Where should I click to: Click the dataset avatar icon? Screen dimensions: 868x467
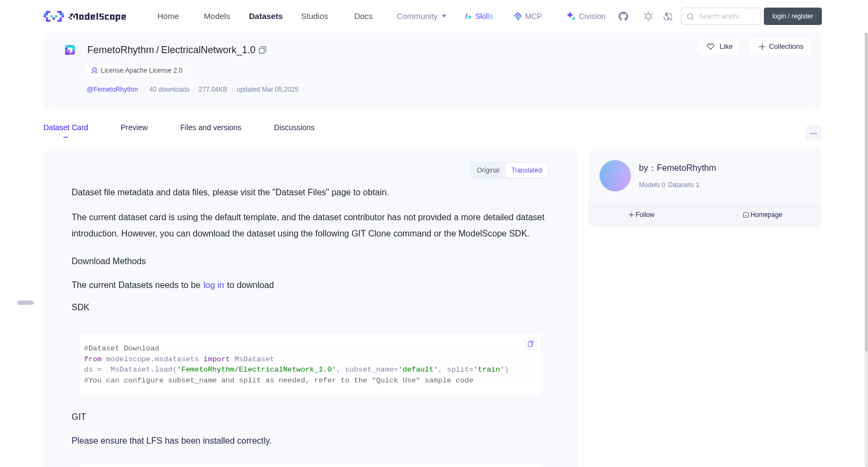click(70, 50)
